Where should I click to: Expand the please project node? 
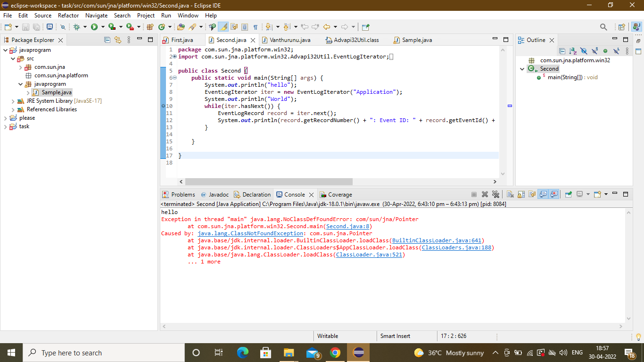click(x=5, y=118)
